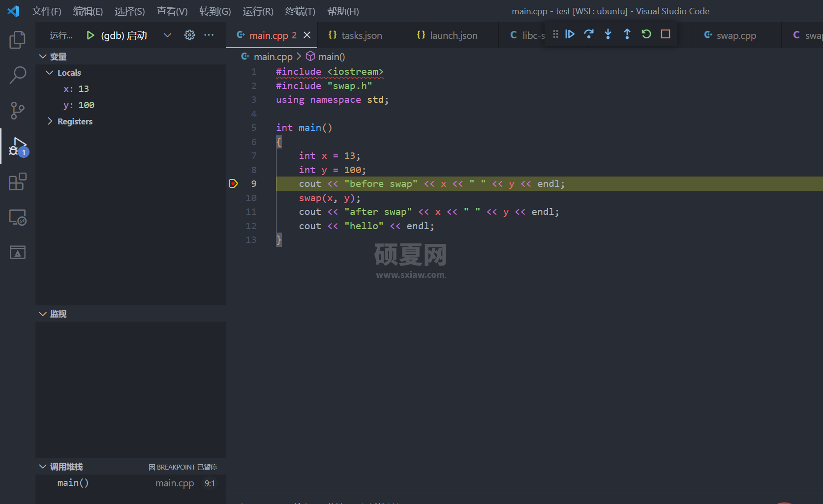Viewport: 823px width, 504px height.
Task: Step over in the debug toolbar
Action: tap(589, 34)
